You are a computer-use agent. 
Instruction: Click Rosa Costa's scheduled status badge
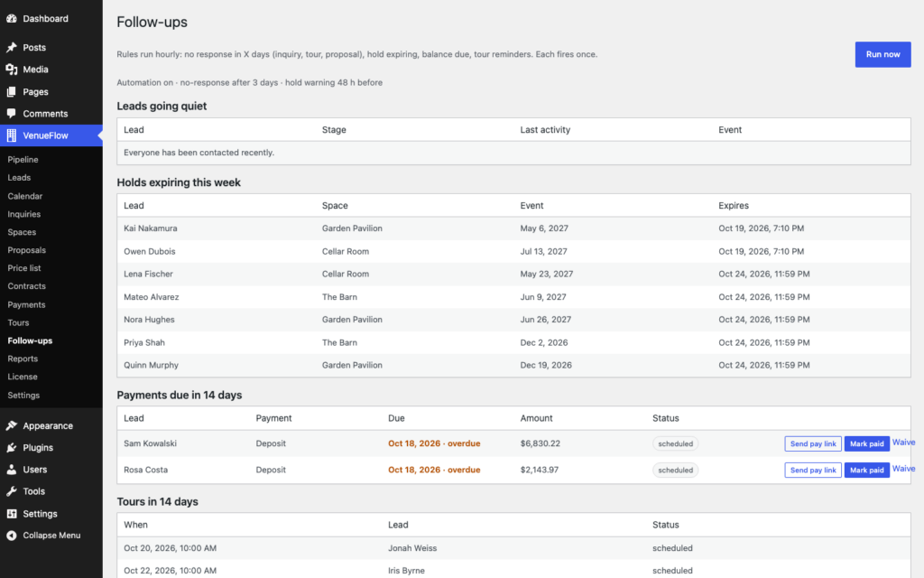click(x=675, y=470)
